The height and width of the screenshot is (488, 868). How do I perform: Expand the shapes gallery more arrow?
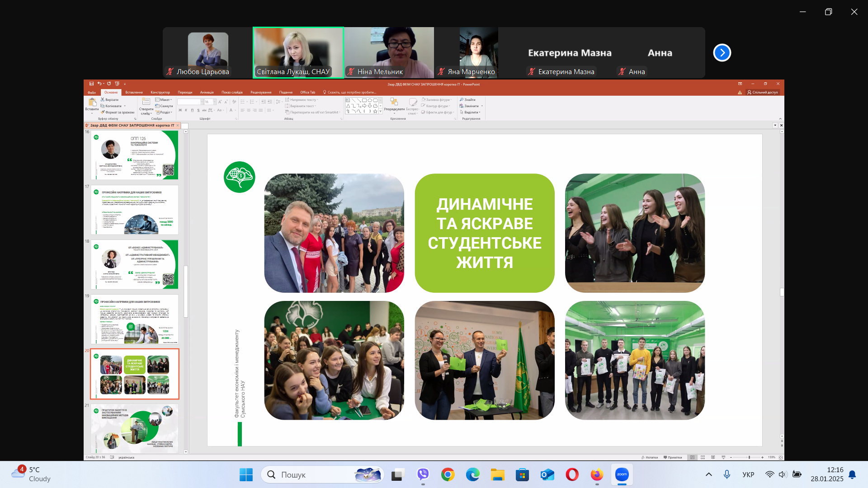[x=381, y=111]
